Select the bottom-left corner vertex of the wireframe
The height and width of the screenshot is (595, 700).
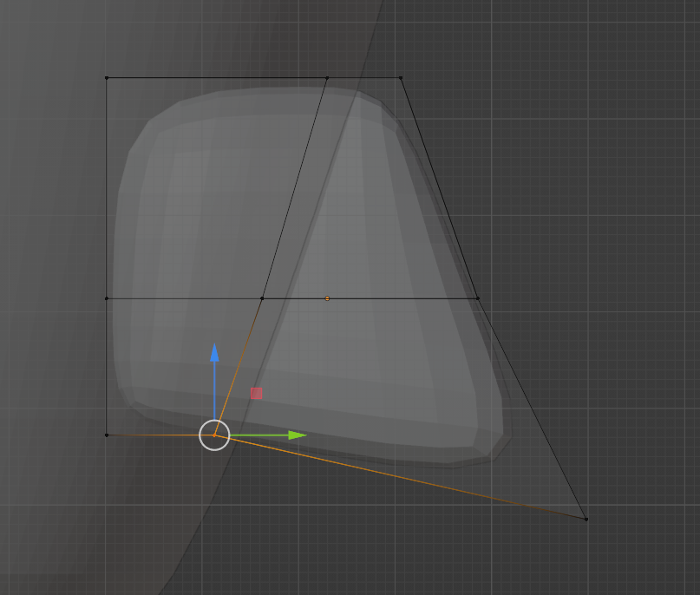coord(107,435)
